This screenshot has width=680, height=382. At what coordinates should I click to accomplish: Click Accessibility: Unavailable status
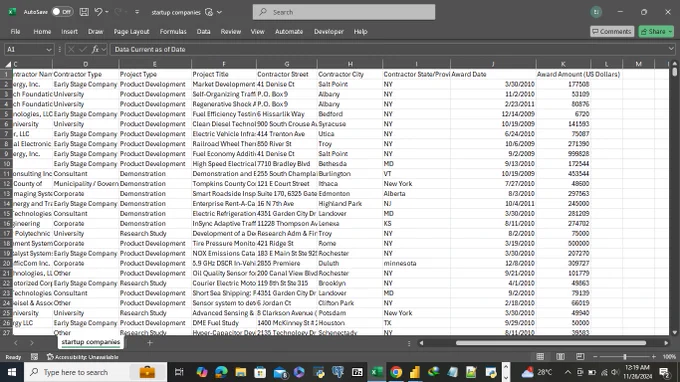[x=82, y=357]
